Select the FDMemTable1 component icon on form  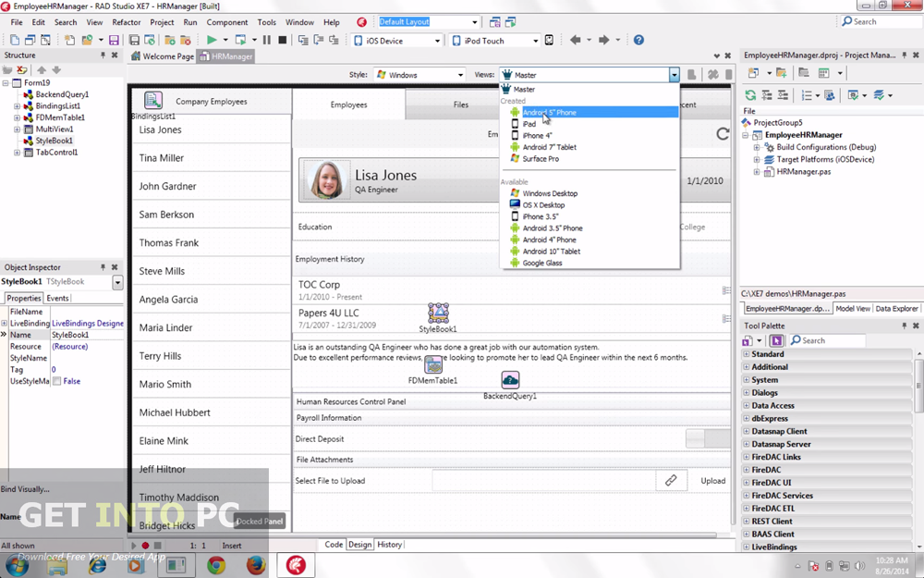(x=433, y=365)
